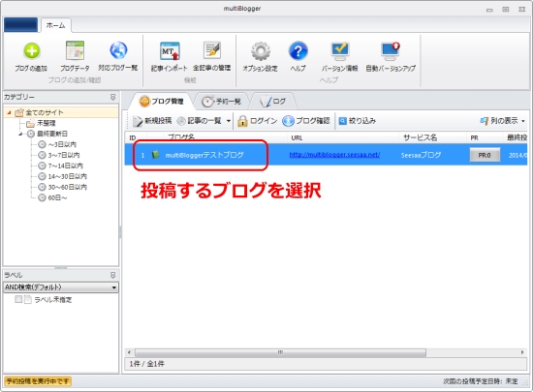Click the horizontal scrollbar thumb

tap(280, 352)
